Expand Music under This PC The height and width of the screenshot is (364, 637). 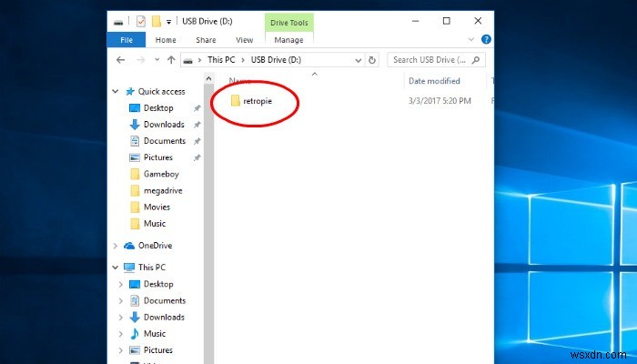pos(121,334)
